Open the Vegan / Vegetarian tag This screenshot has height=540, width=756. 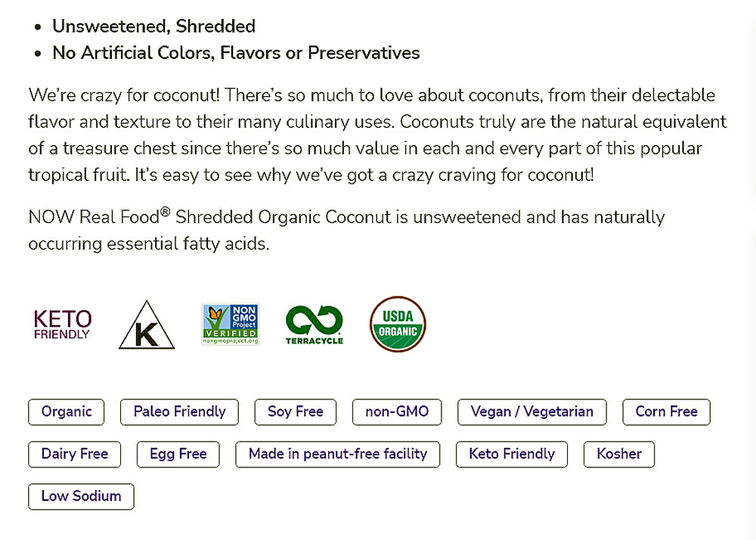click(531, 412)
